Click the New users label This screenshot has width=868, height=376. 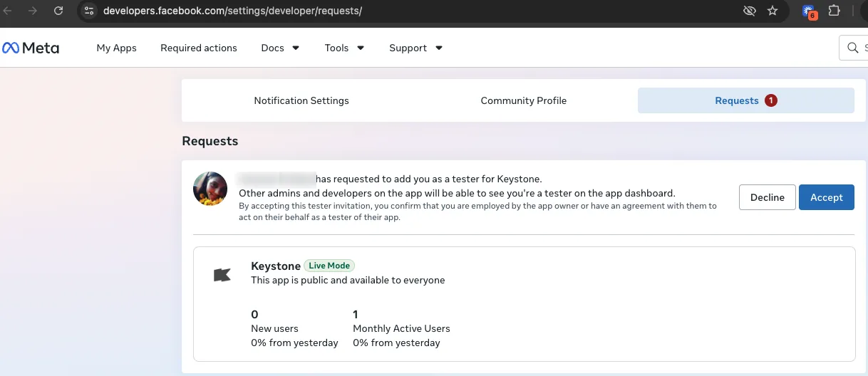274,328
